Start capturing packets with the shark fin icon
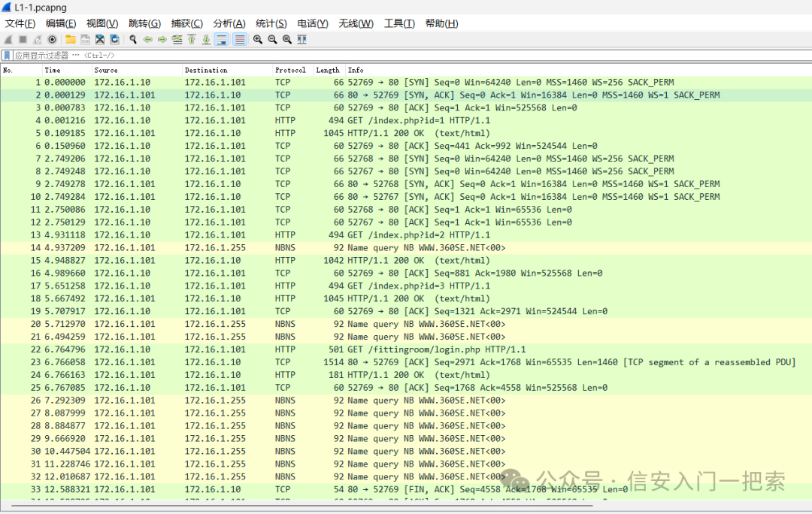This screenshot has width=812, height=514. coord(8,39)
